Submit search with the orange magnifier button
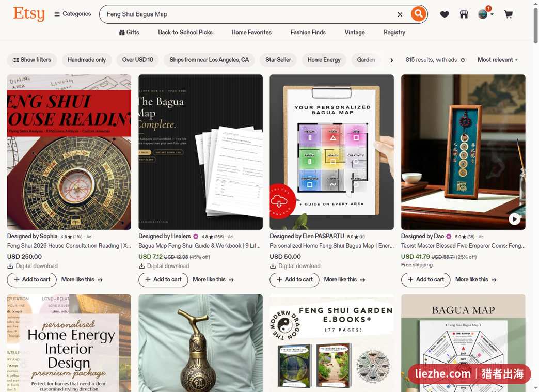 click(418, 14)
